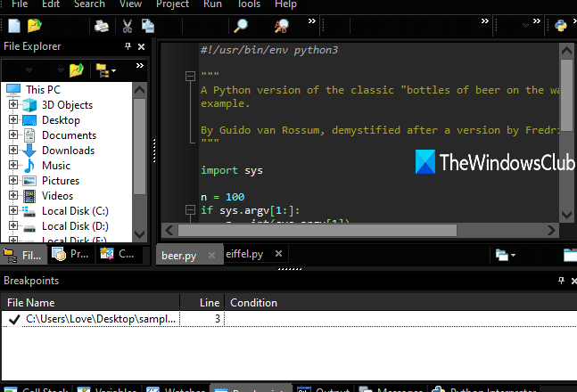Select the Music folder
This screenshot has width=577, height=392.
[56, 166]
